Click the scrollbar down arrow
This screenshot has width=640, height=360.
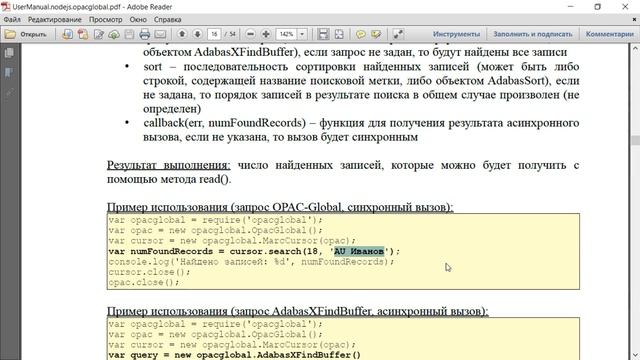point(636,355)
